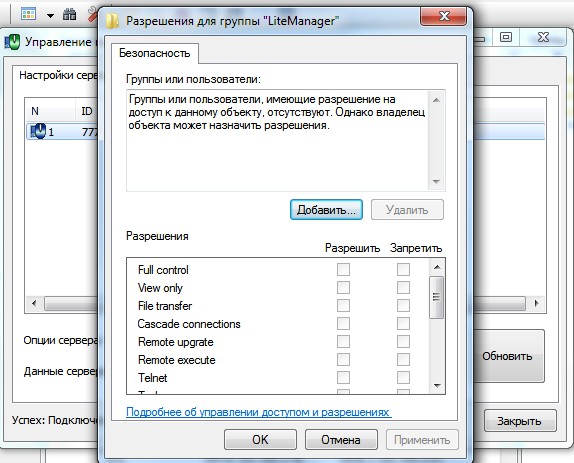This screenshot has height=463, width=574.
Task: Deny File transfer permission checkbox
Action: click(403, 306)
